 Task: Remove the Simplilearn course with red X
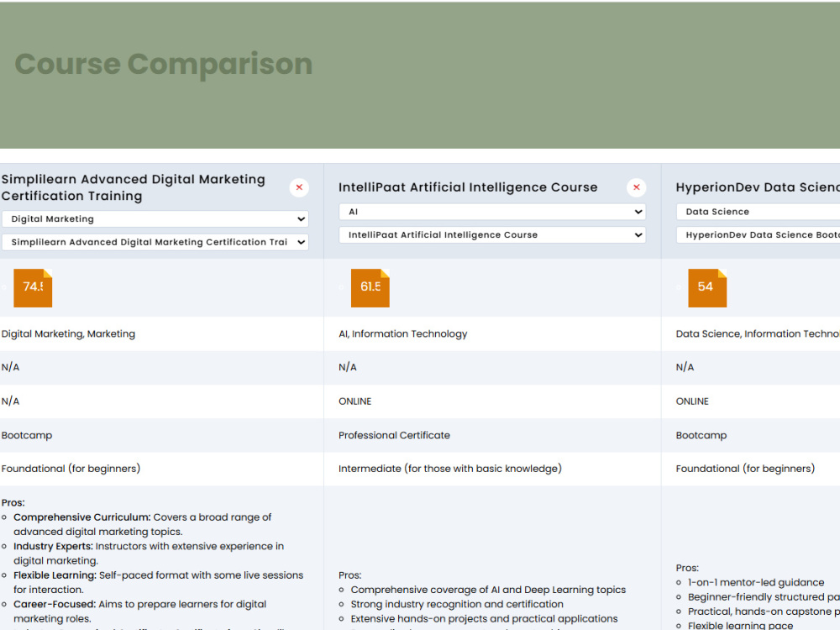tap(299, 187)
